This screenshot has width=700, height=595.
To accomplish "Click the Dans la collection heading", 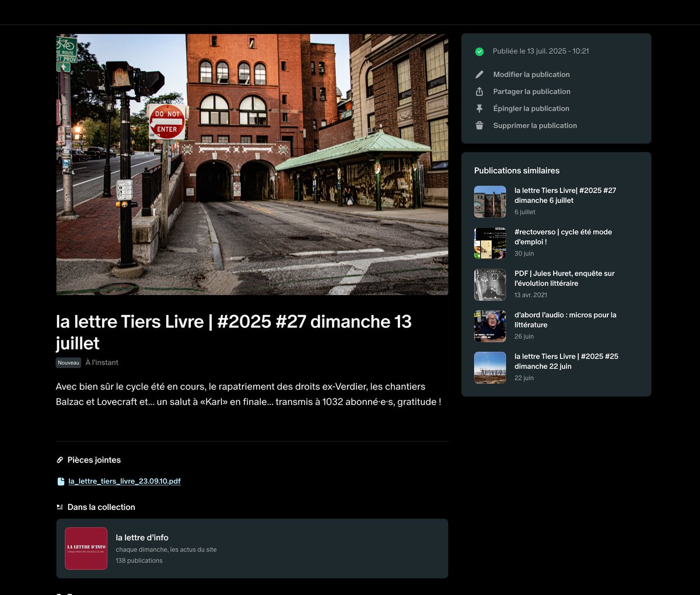I will coord(101,508).
